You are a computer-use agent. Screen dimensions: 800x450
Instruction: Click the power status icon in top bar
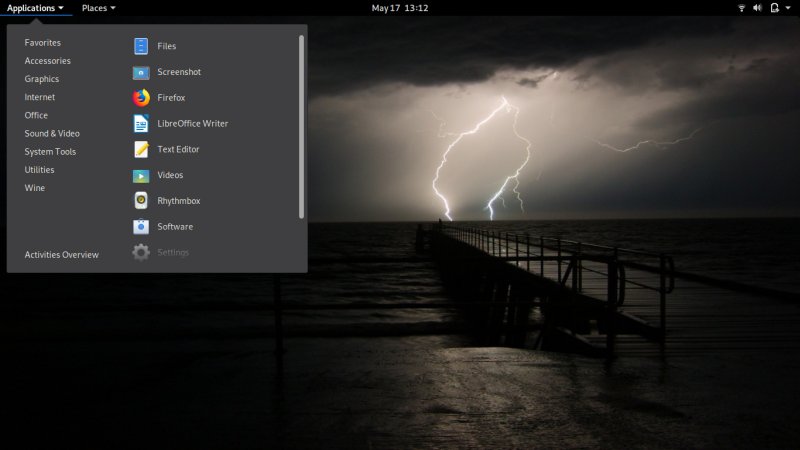774,8
